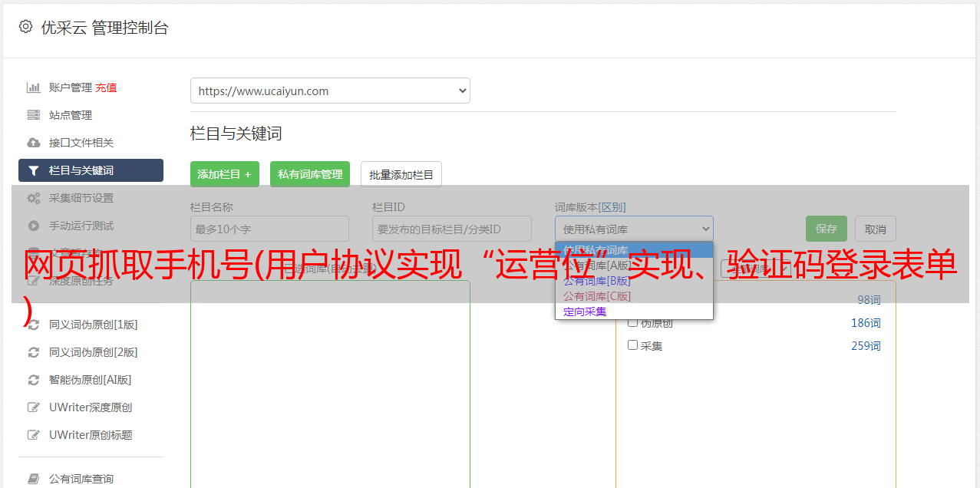
Task: Click the [区别] link beside 词库版本
Action: [612, 207]
